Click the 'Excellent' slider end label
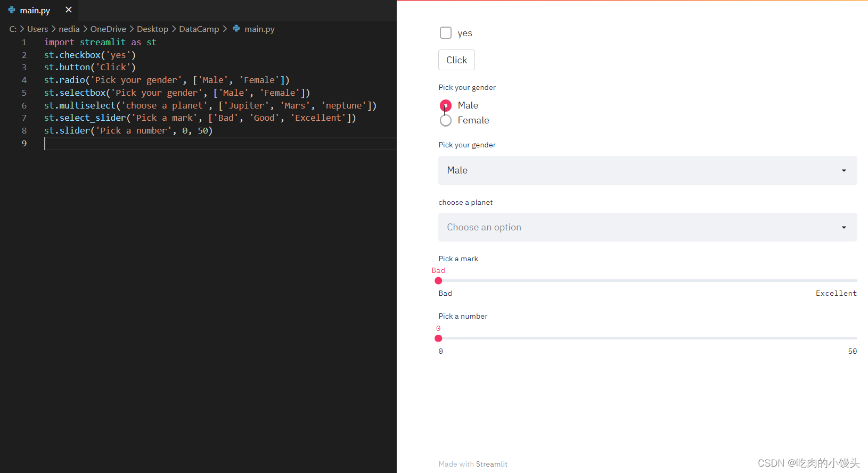Screen dimensions: 868x473 [836, 293]
